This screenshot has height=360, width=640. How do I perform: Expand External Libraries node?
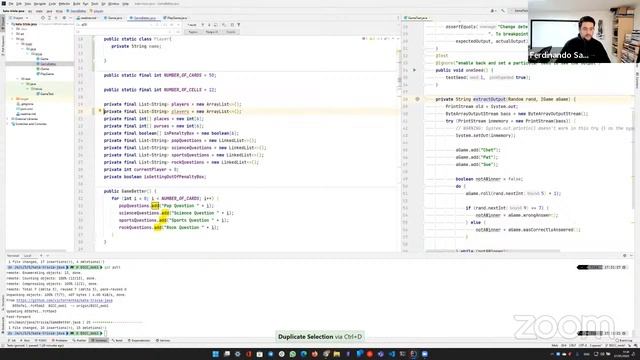pos(8,119)
